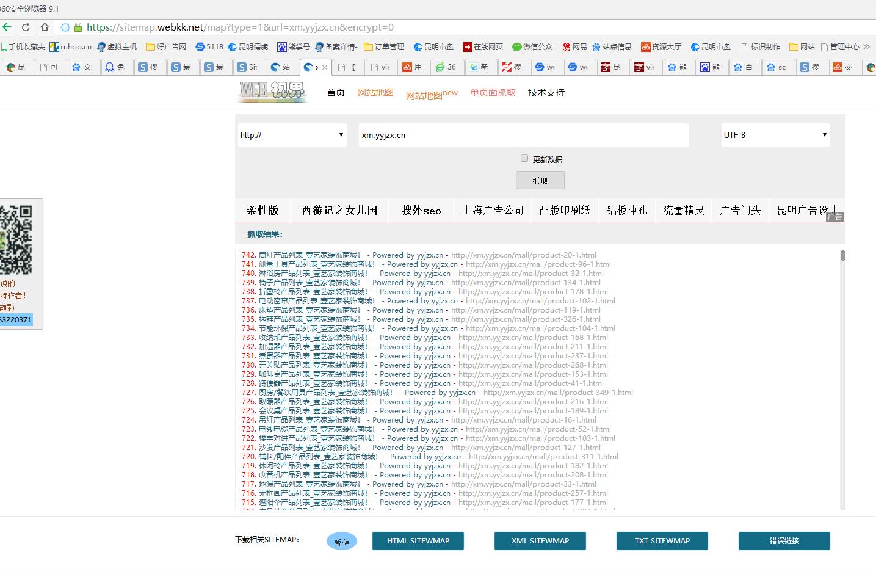The height and width of the screenshot is (588, 876).
Task: Click the refresh page icon
Action: (26, 27)
